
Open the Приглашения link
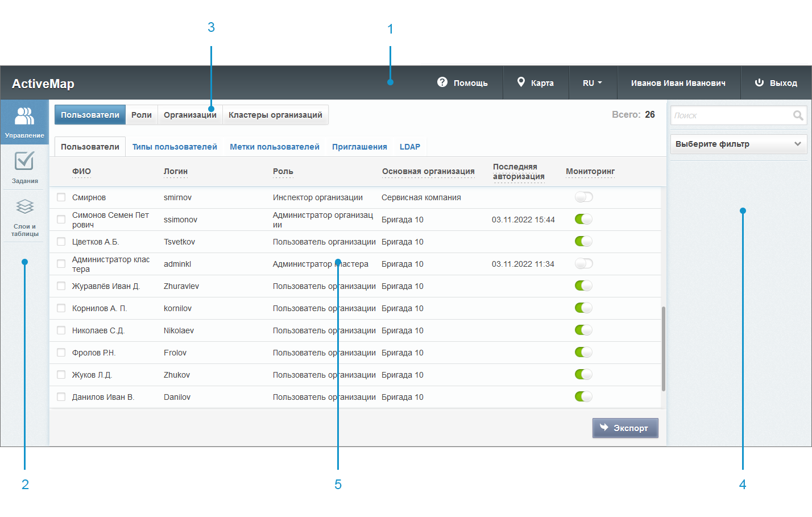(359, 147)
